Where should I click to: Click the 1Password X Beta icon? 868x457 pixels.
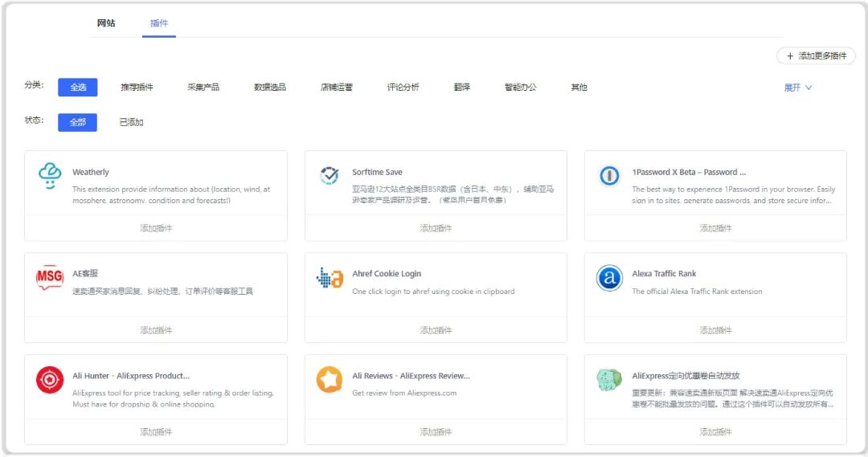pos(609,176)
